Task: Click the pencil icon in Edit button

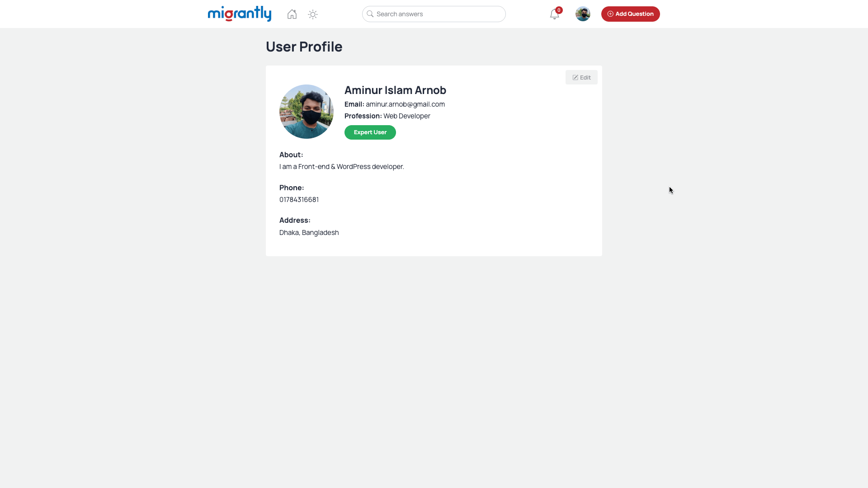Action: click(x=576, y=78)
